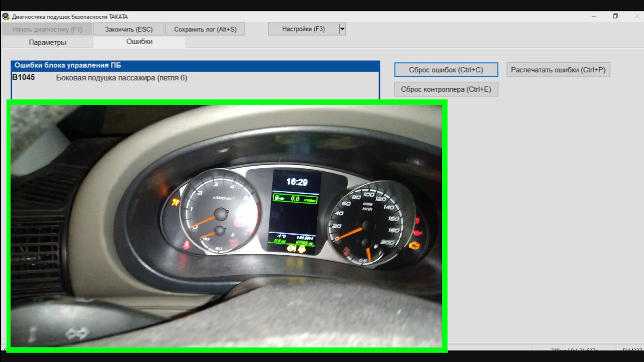
Task: Click the green fuel consumption indicator on dashboard display
Action: pos(295,199)
